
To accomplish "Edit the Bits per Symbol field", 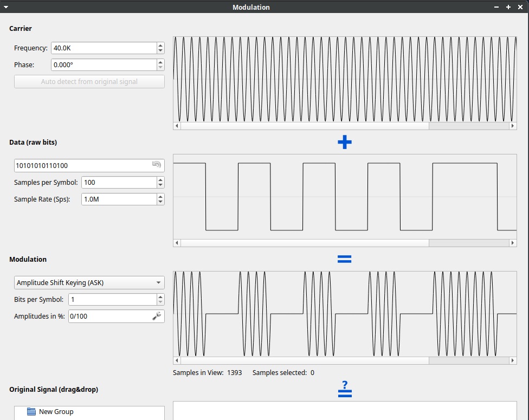I will 113,299.
